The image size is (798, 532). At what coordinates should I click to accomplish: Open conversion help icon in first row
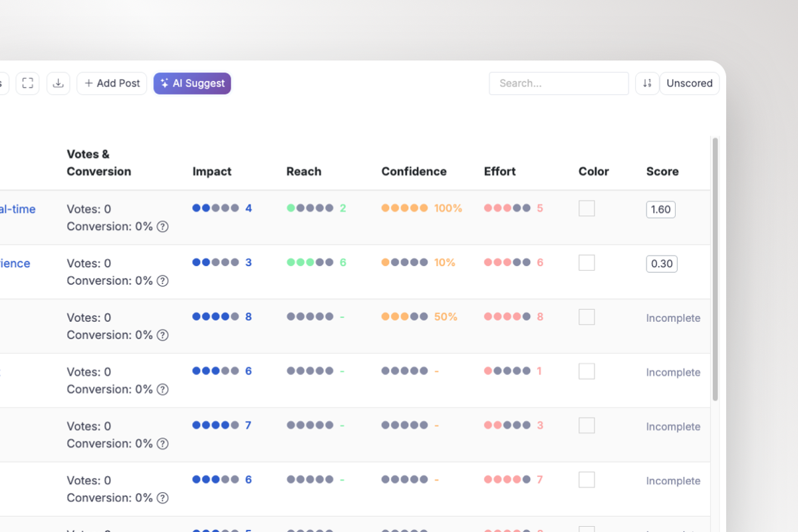[162, 227]
